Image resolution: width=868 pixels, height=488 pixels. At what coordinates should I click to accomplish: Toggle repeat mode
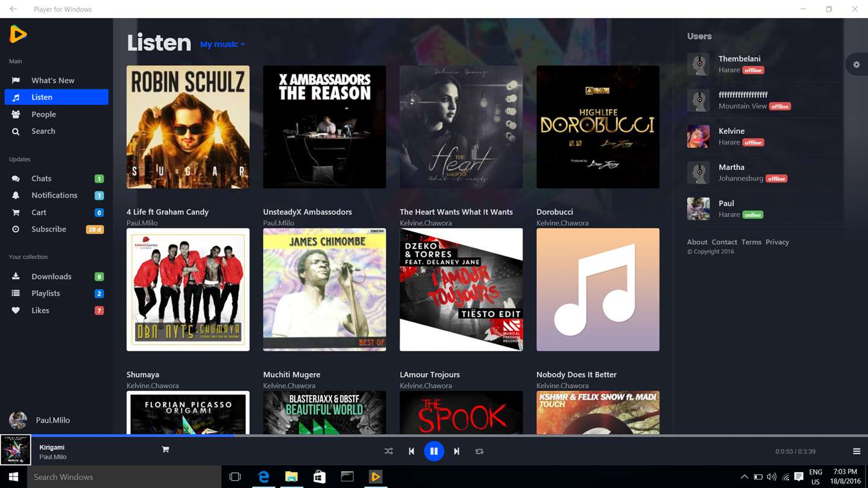pos(479,451)
